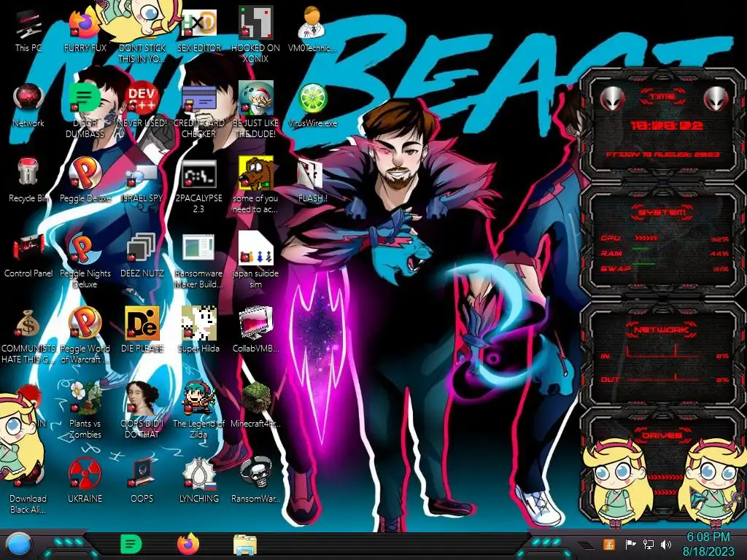
Task: Open the 2PACALYPSE 2.3 console icon
Action: click(198, 174)
